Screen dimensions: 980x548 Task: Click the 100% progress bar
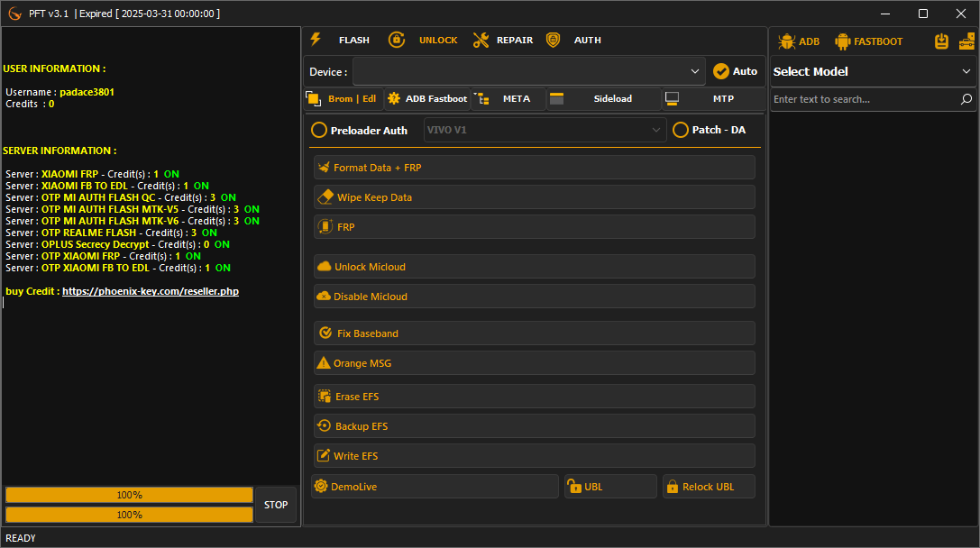coord(129,494)
